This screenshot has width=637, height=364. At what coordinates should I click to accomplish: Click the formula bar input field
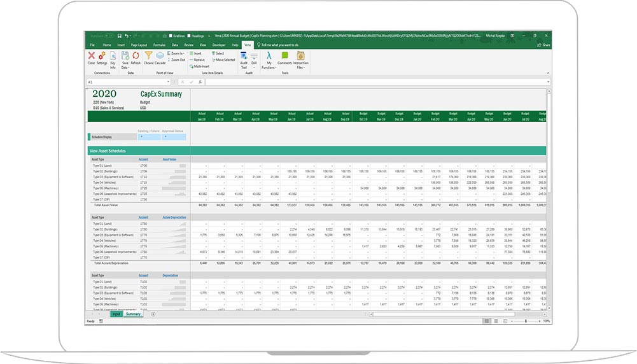pyautogui.click(x=376, y=81)
